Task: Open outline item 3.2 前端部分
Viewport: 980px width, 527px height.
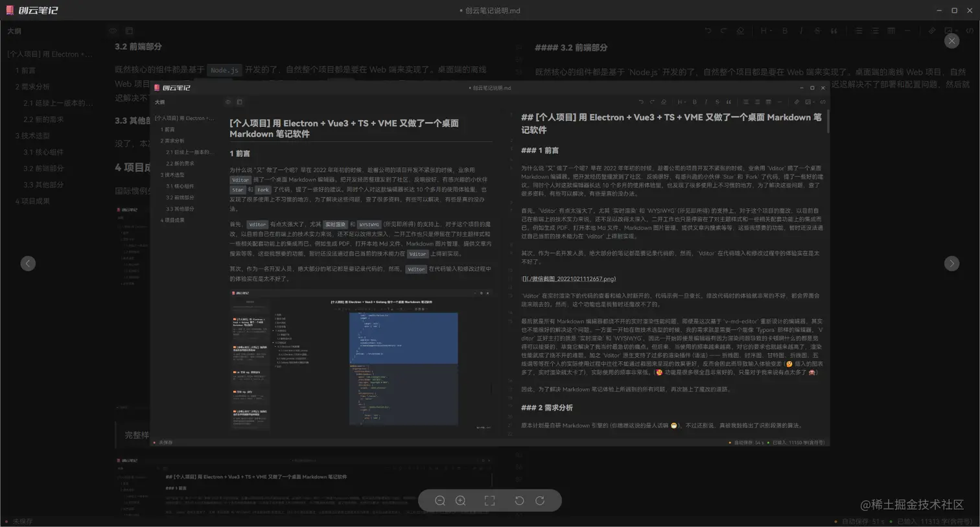Action: 43,168
